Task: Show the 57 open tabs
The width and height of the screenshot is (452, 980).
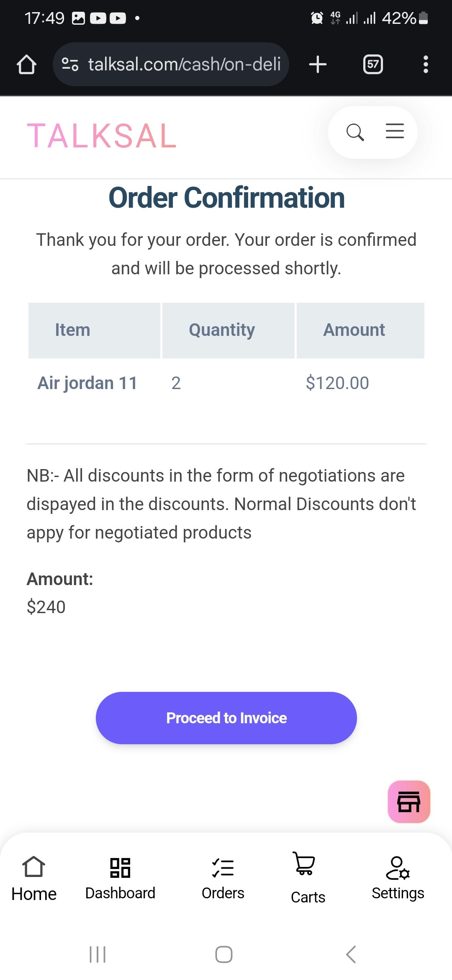Action: point(372,64)
